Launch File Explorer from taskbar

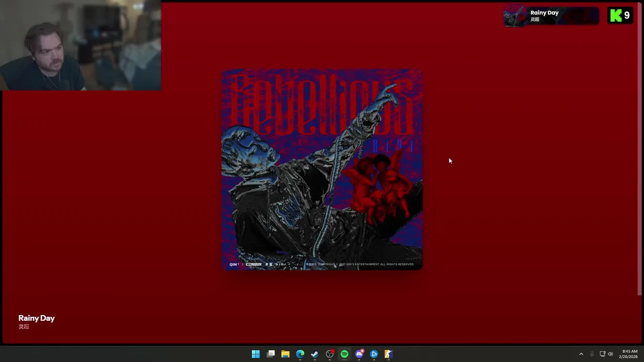[285, 354]
